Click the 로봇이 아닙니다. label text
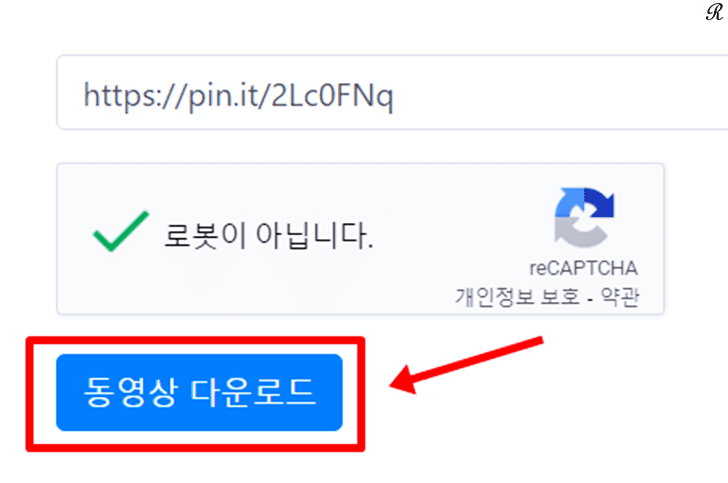Image resolution: width=728 pixels, height=483 pixels. point(269,235)
